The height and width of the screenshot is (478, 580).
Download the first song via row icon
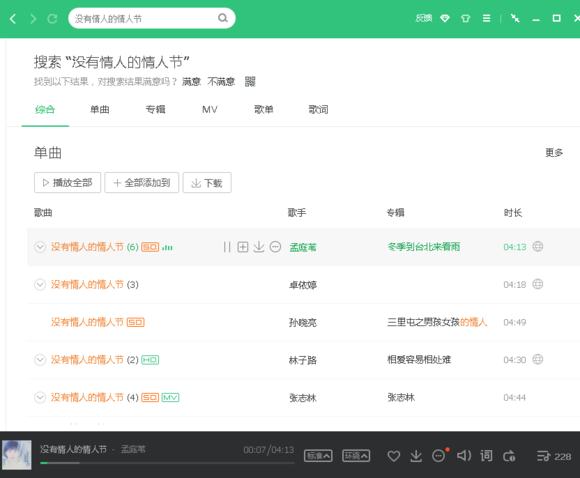[x=259, y=247]
